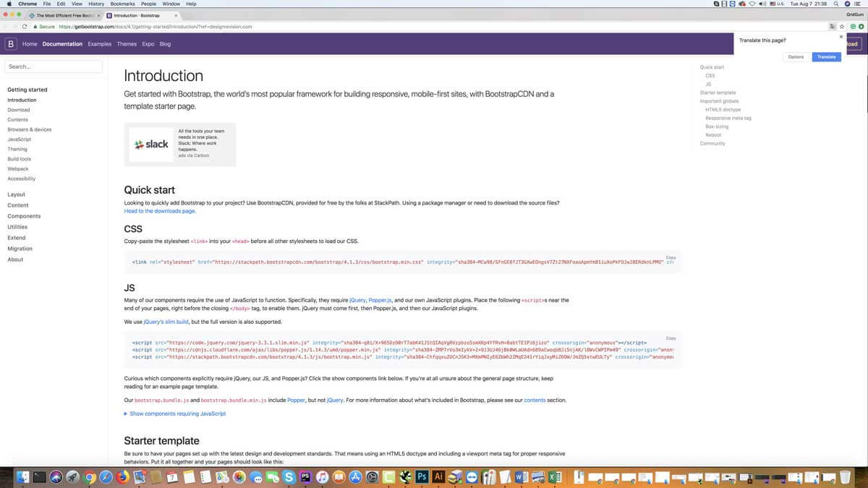868x488 pixels.
Task: Open translate Options
Action: point(796,56)
